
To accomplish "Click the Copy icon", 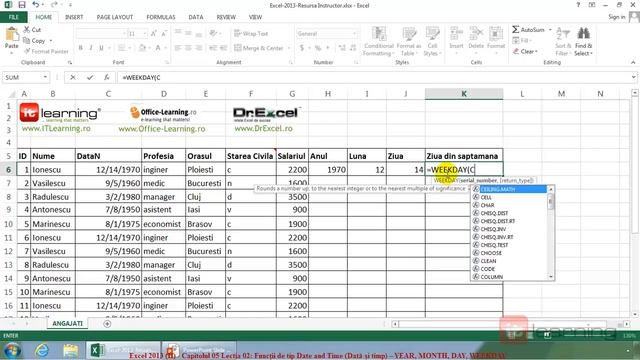I will pyautogui.click(x=27, y=40).
